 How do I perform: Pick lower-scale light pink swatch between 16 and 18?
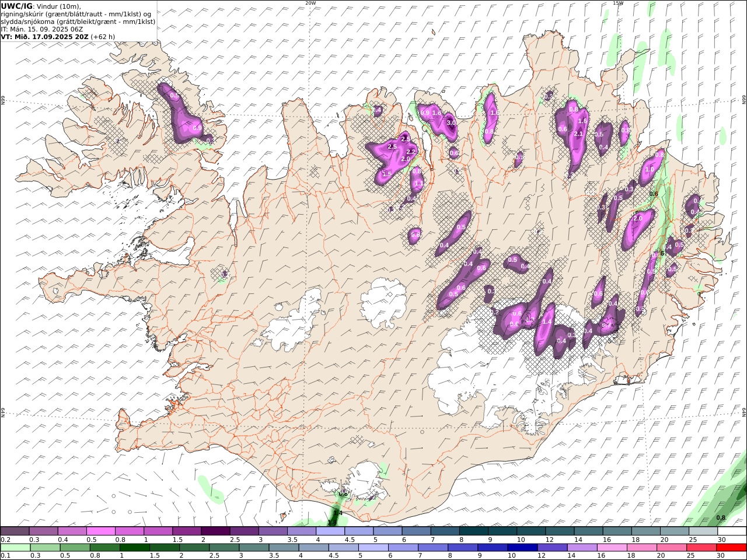(x=612, y=547)
